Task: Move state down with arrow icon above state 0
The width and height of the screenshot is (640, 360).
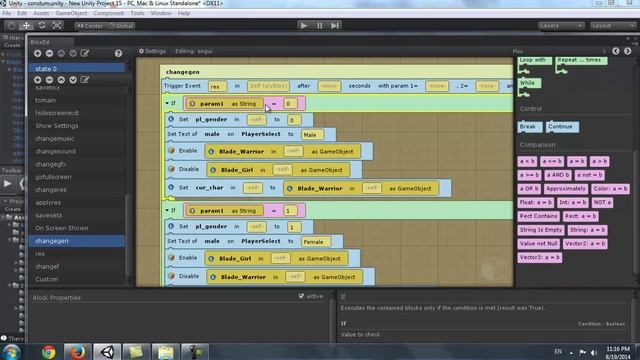Action: [x=73, y=53]
